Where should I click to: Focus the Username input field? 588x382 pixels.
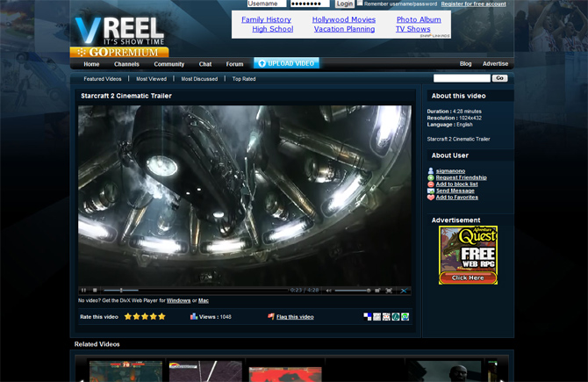coord(267,4)
